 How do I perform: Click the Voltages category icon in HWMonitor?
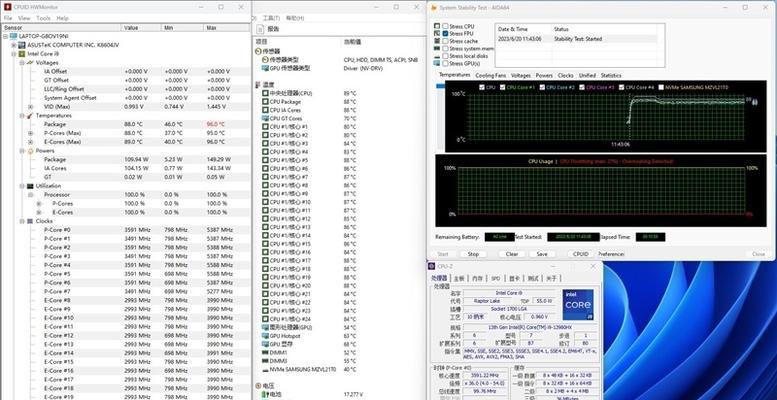coord(30,63)
